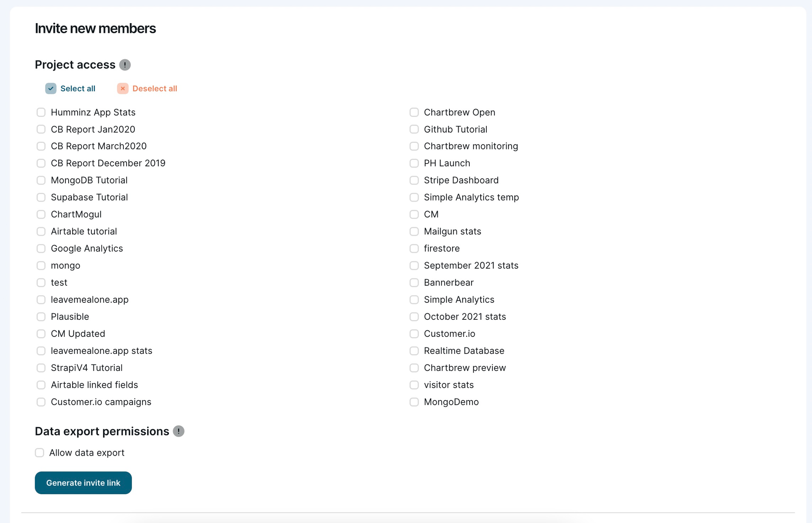Check CB Report Jan2020
The image size is (812, 523).
point(41,129)
